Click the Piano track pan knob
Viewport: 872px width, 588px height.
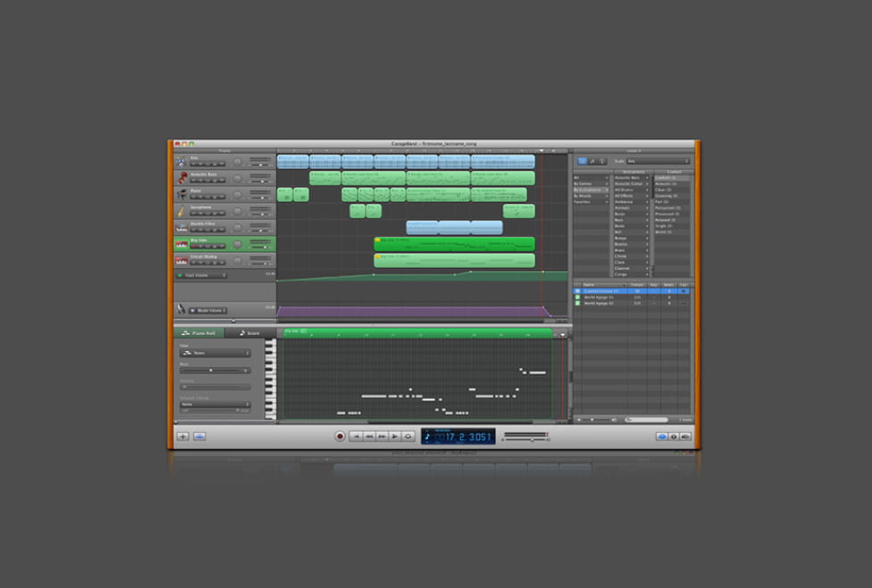tap(237, 194)
